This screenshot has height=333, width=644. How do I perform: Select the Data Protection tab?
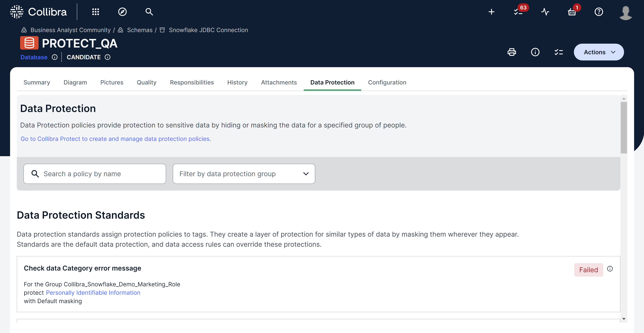coord(332,83)
